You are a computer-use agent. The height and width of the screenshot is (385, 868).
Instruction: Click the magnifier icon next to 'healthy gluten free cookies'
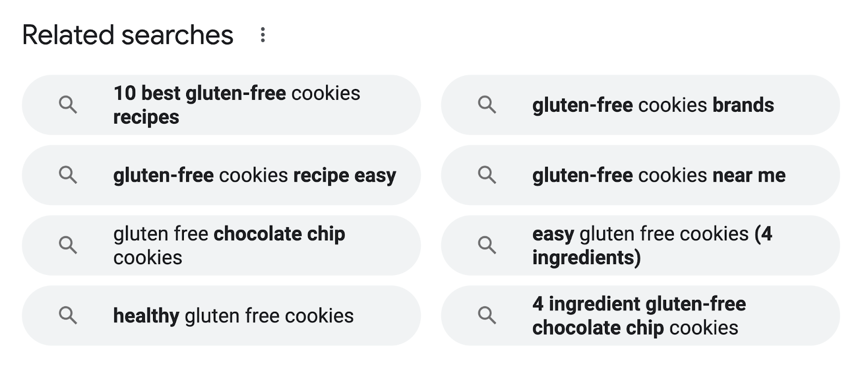(x=68, y=315)
